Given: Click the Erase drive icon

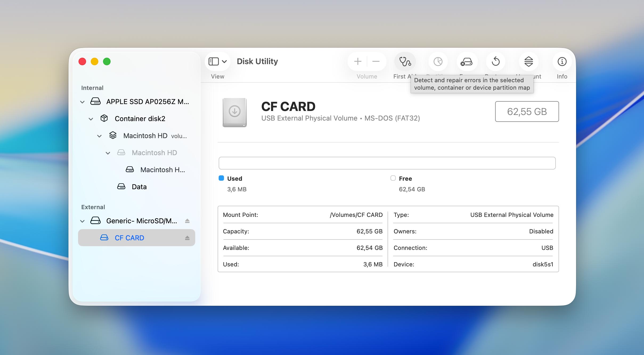Looking at the screenshot, I should pyautogui.click(x=467, y=62).
